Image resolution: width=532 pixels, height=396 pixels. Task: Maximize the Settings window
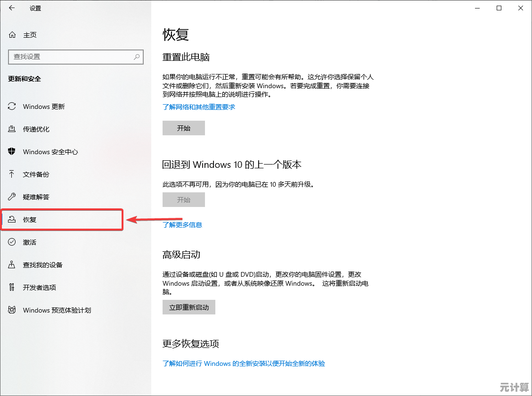click(499, 8)
